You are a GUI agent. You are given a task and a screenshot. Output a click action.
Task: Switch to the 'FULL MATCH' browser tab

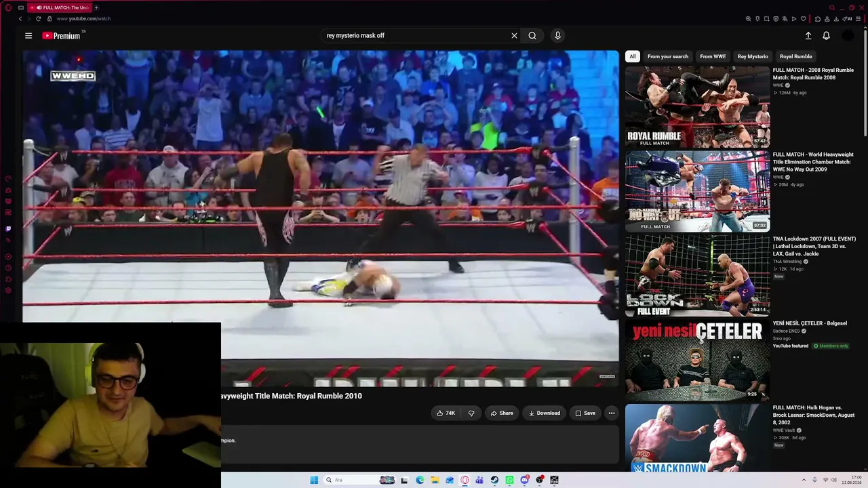pos(59,7)
